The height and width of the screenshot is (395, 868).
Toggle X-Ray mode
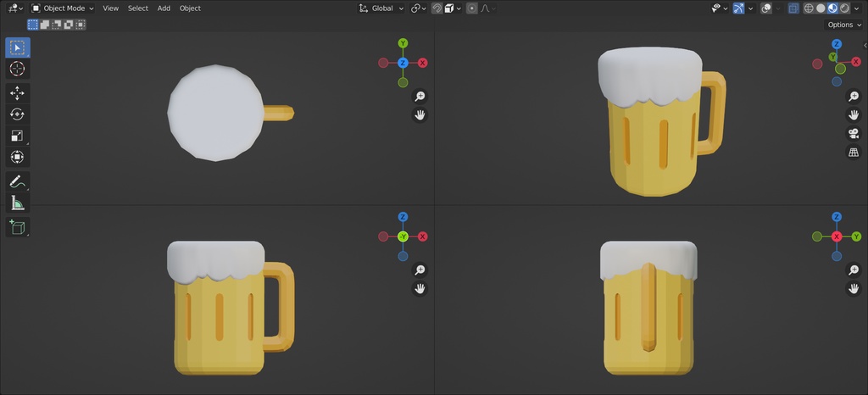[793, 8]
